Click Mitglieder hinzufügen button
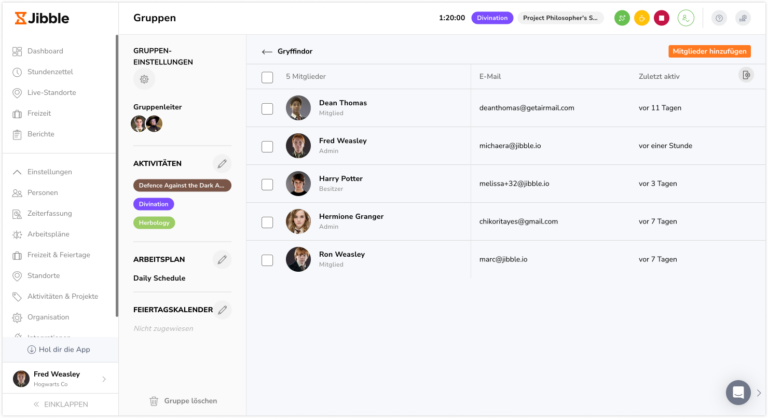Screen dimensions: 768x418 coord(709,51)
